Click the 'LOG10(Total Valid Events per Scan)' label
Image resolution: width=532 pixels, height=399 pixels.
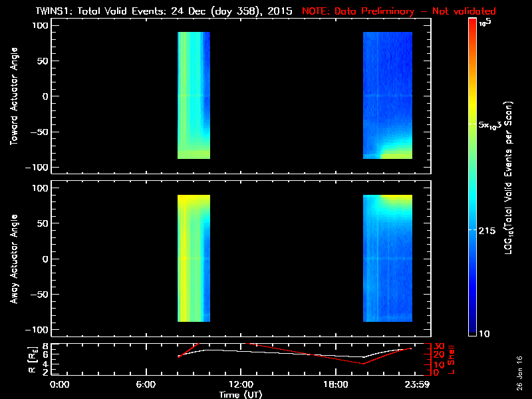[508, 178]
